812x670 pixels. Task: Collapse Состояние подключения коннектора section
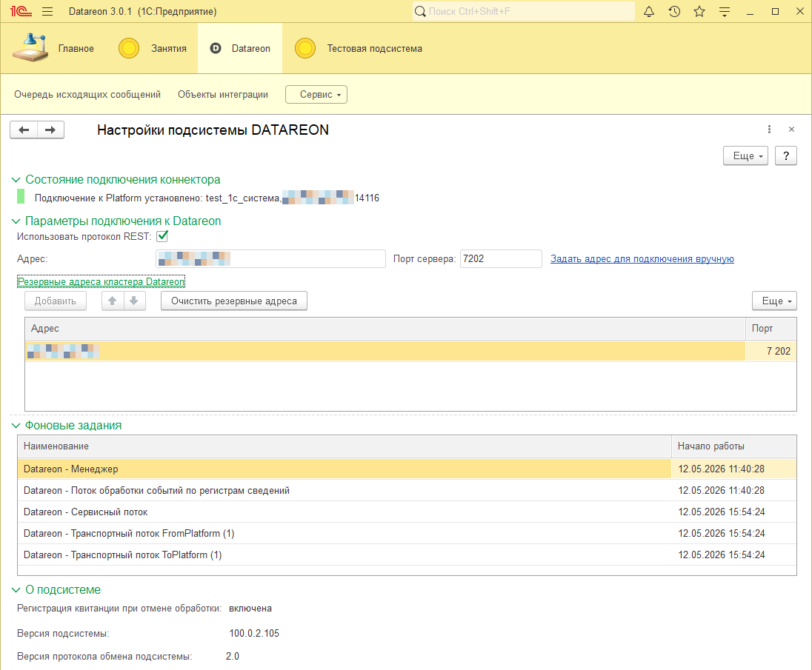point(16,179)
